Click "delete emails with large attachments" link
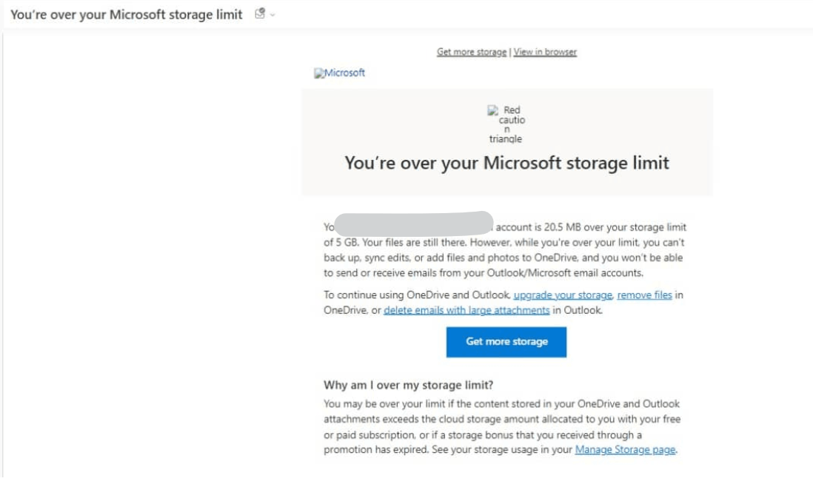This screenshot has height=504, width=813. 466,310
